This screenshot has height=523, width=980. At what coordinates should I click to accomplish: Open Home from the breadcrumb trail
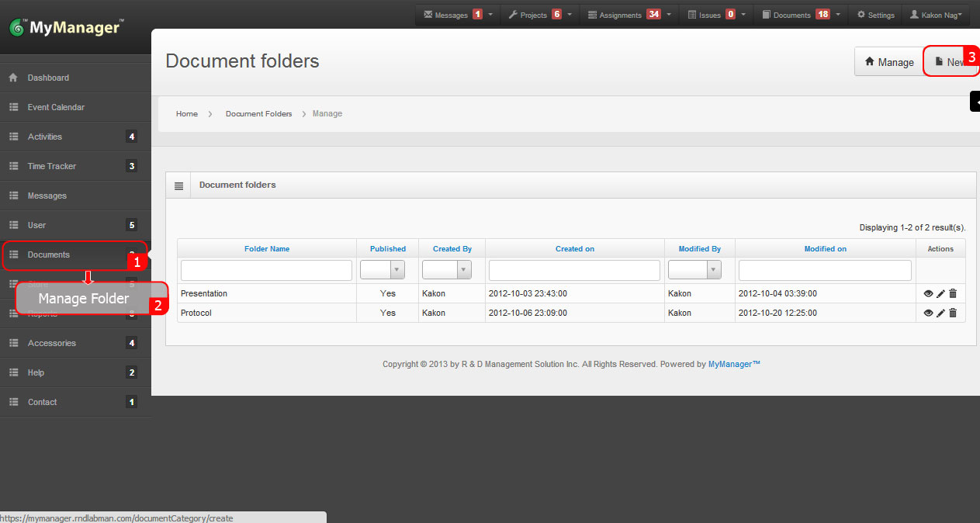186,113
